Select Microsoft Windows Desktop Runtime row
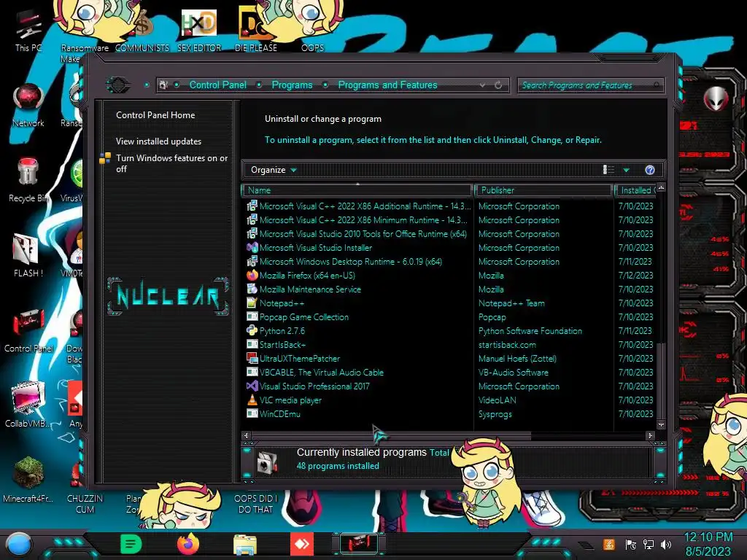Viewport: 747px width, 560px height. pyautogui.click(x=450, y=262)
